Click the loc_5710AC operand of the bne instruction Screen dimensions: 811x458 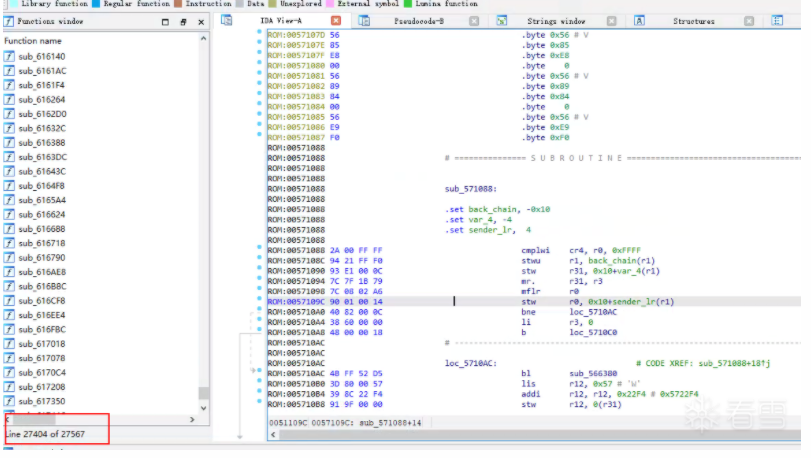tap(593, 312)
